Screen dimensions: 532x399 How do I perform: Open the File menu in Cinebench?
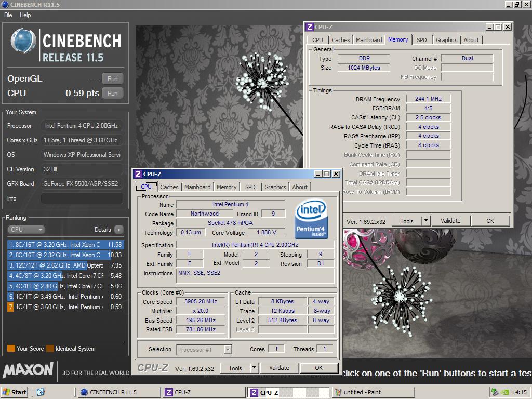point(8,15)
